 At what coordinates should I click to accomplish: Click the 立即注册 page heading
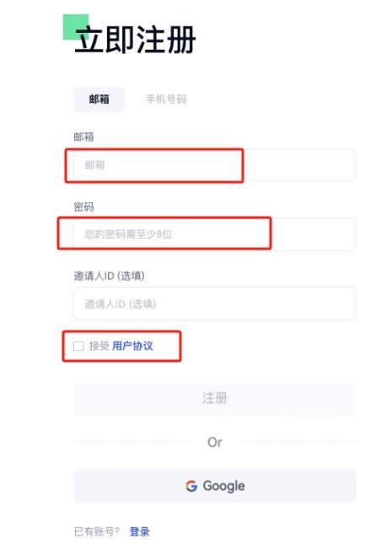(135, 40)
